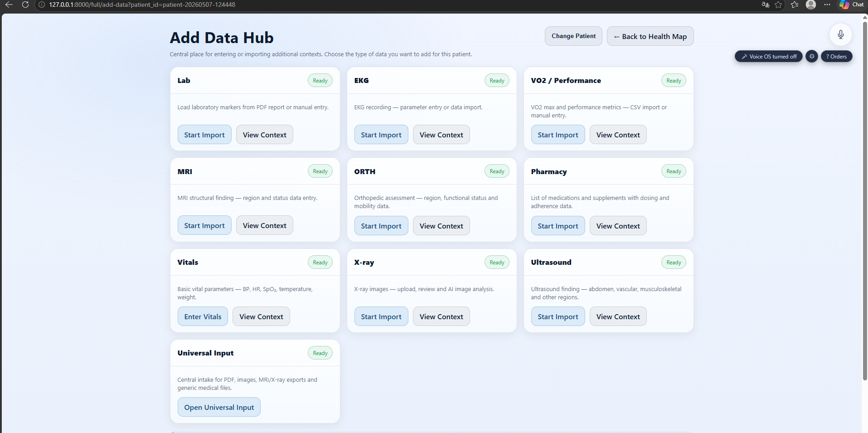The height and width of the screenshot is (433, 868).
Task: Go Back to Health Map
Action: pos(650,36)
